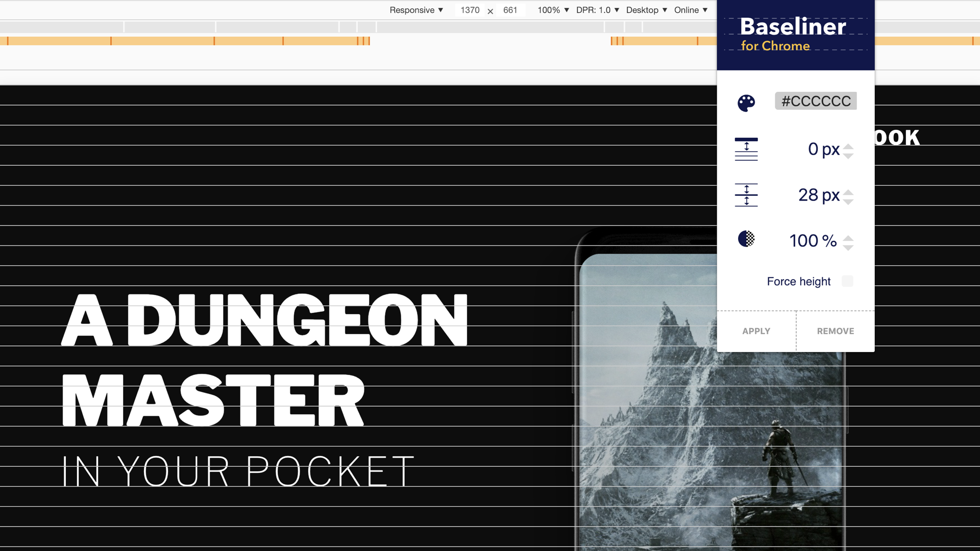Click the top offset lines icon
This screenshot has width=980, height=551.
click(746, 149)
